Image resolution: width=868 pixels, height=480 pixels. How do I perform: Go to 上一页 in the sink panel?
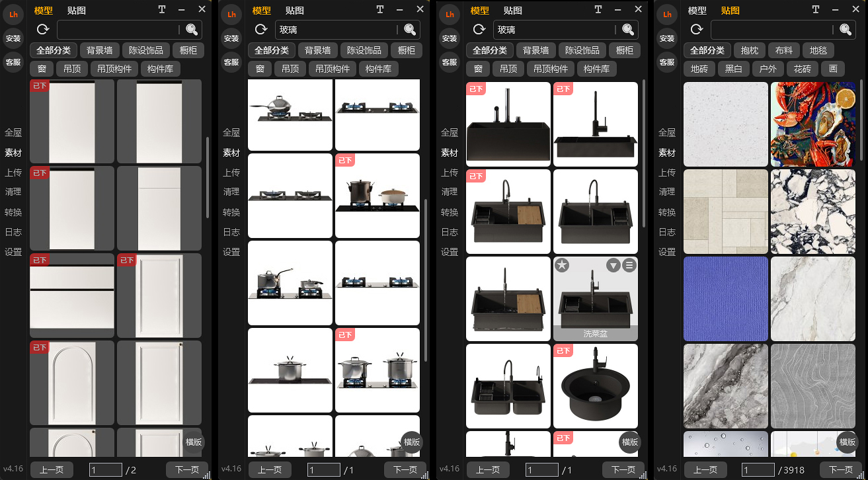[488, 470]
